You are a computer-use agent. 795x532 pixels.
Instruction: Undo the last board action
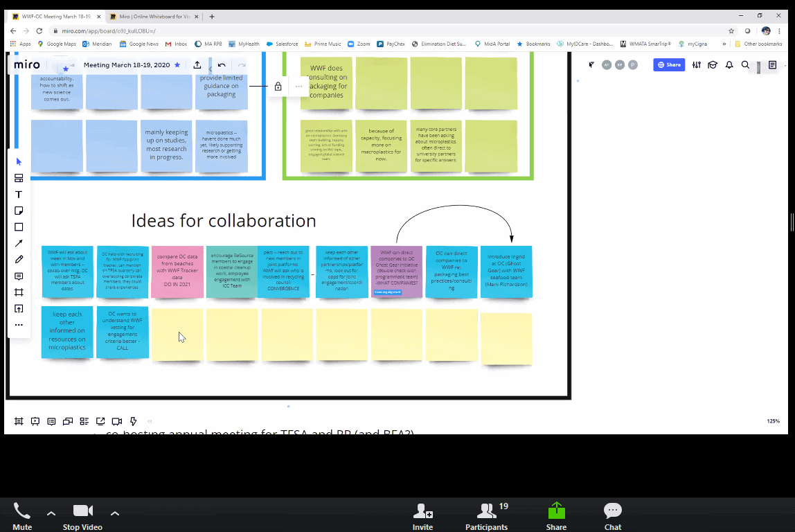(x=222, y=65)
